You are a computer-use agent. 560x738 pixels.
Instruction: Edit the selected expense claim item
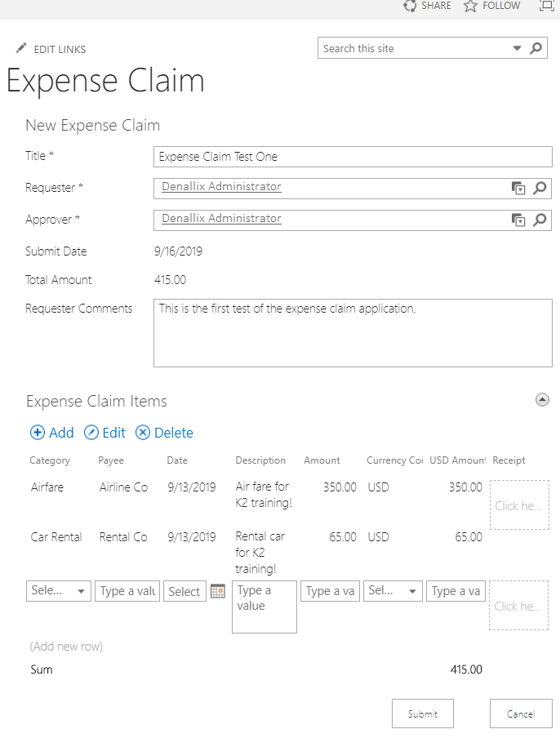(104, 433)
